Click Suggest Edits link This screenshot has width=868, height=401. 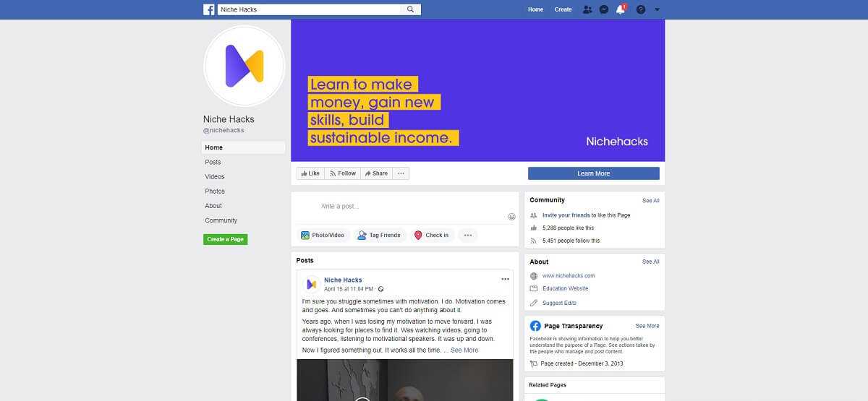click(559, 303)
